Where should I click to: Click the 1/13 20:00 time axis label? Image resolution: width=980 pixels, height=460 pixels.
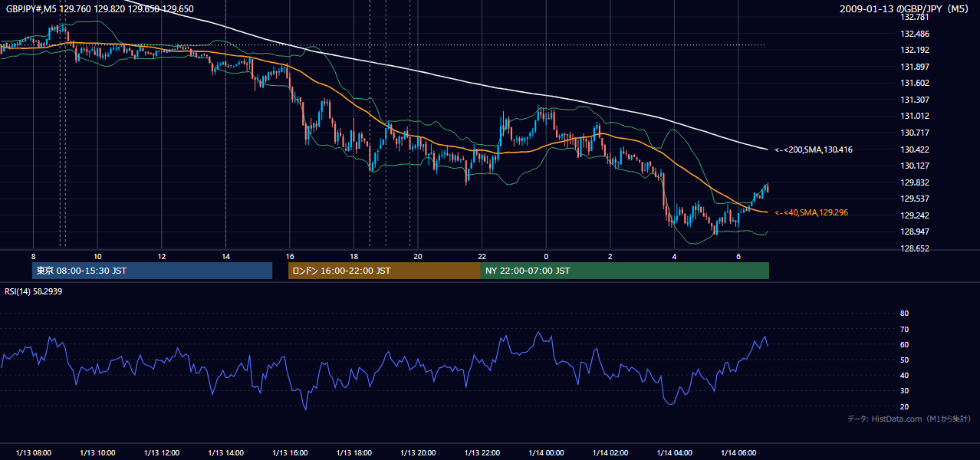[x=417, y=452]
